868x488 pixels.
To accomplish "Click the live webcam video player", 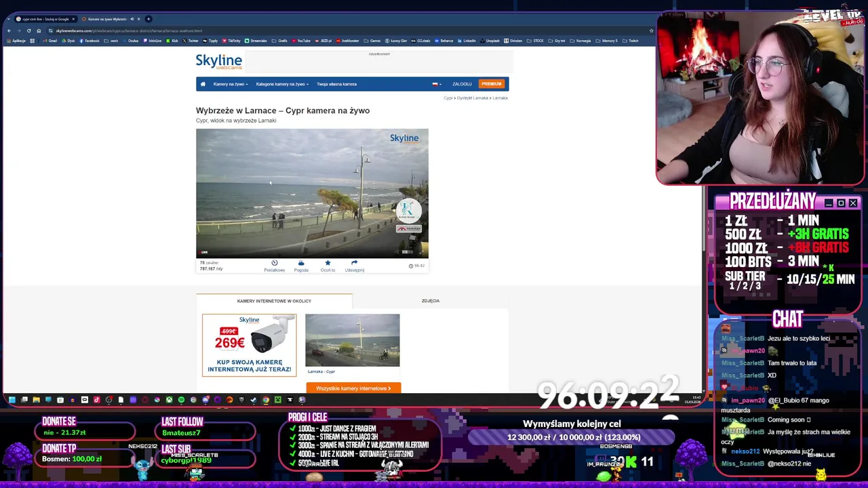I will point(312,193).
